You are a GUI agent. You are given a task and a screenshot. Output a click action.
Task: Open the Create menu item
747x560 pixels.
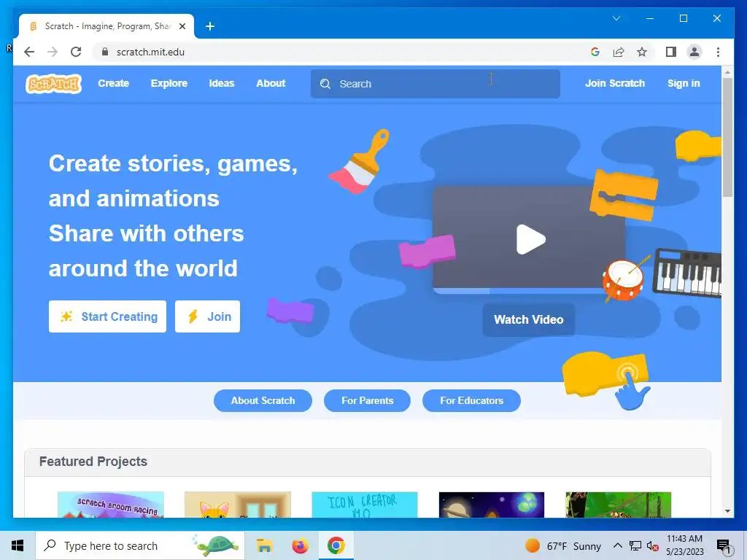113,83
